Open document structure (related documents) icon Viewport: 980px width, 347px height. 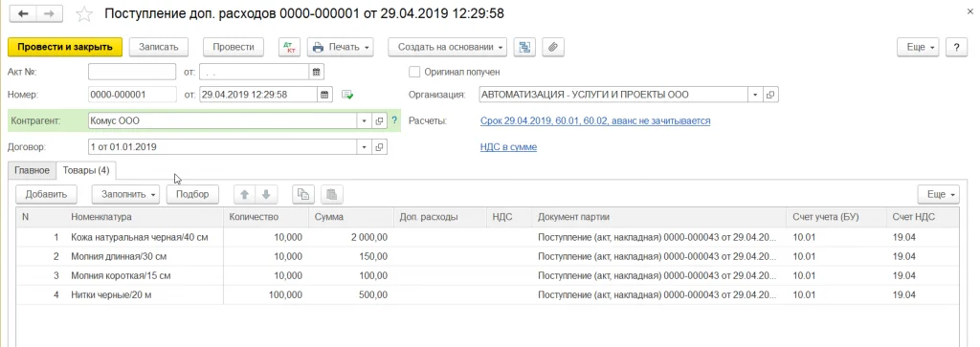[x=524, y=47]
